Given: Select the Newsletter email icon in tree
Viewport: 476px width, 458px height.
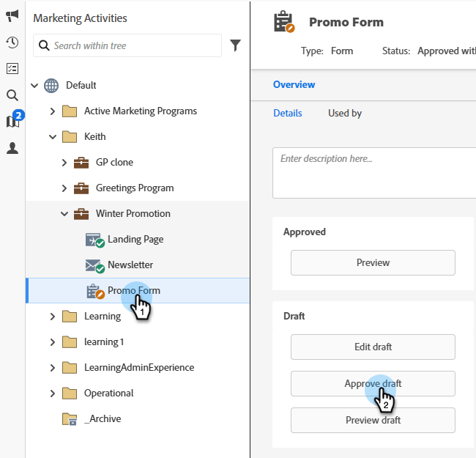Looking at the screenshot, I should (x=94, y=265).
